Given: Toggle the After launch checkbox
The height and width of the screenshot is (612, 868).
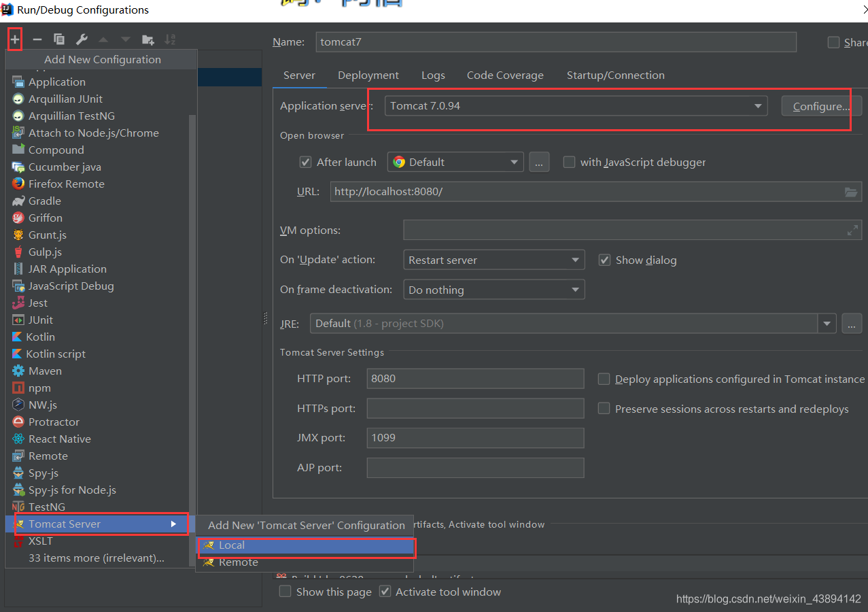Looking at the screenshot, I should (306, 162).
